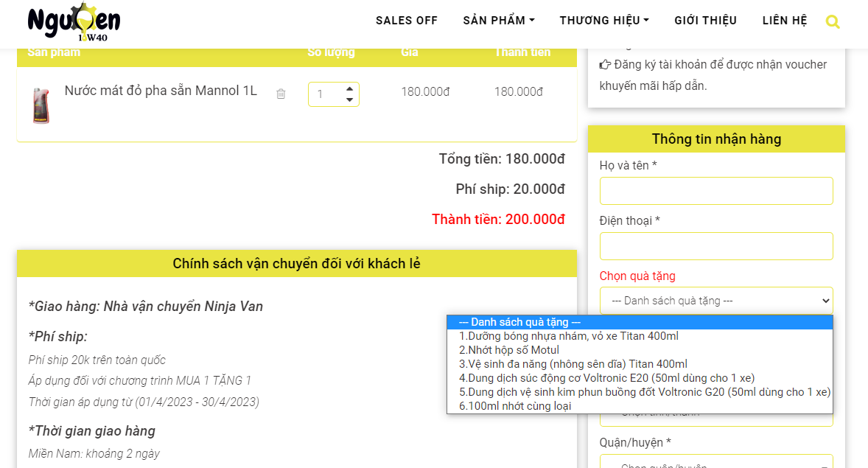Screen dimensions: 868x468
Task: Click the Chọn quà tặng label
Action: (x=637, y=276)
